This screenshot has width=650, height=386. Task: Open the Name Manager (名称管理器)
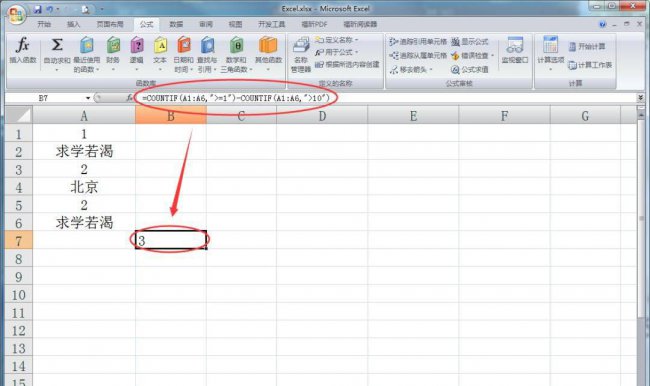coord(301,54)
